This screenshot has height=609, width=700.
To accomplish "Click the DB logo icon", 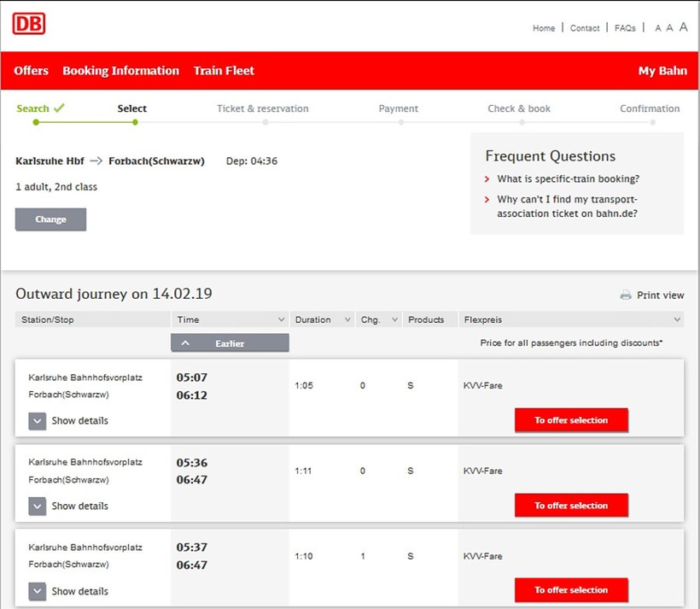I will (x=28, y=24).
